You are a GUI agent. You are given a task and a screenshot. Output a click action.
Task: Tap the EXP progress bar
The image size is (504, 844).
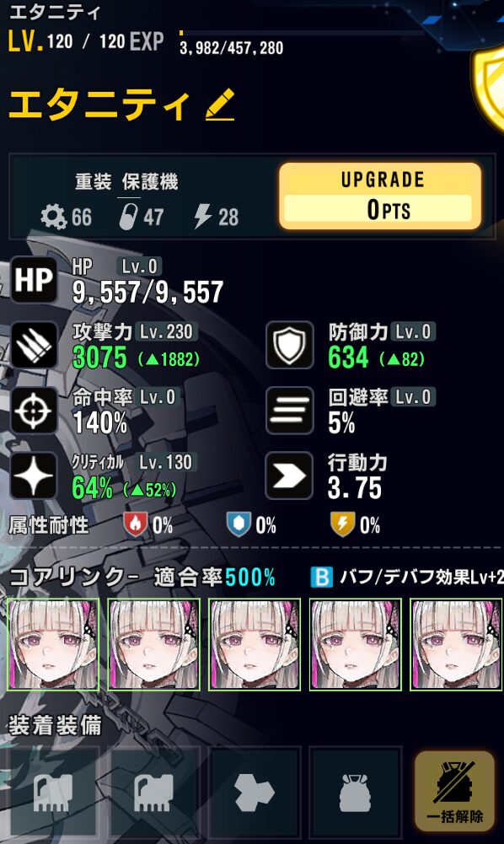click(x=301, y=33)
